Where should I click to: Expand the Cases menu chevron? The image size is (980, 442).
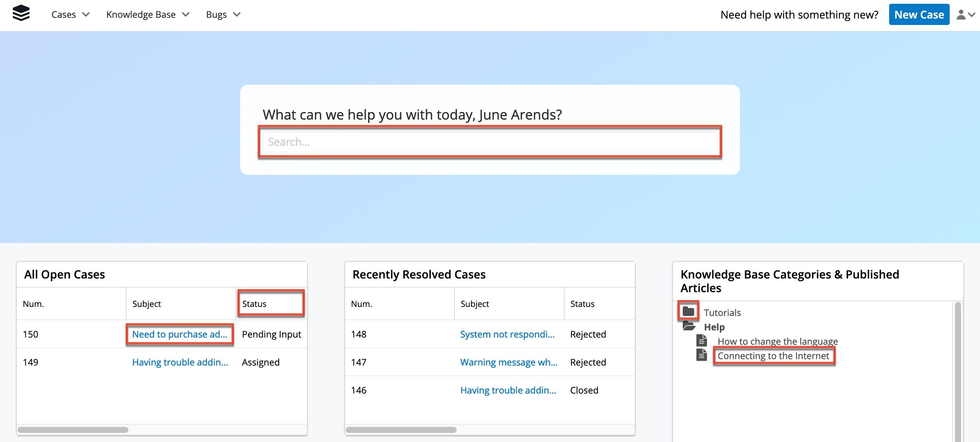click(86, 15)
